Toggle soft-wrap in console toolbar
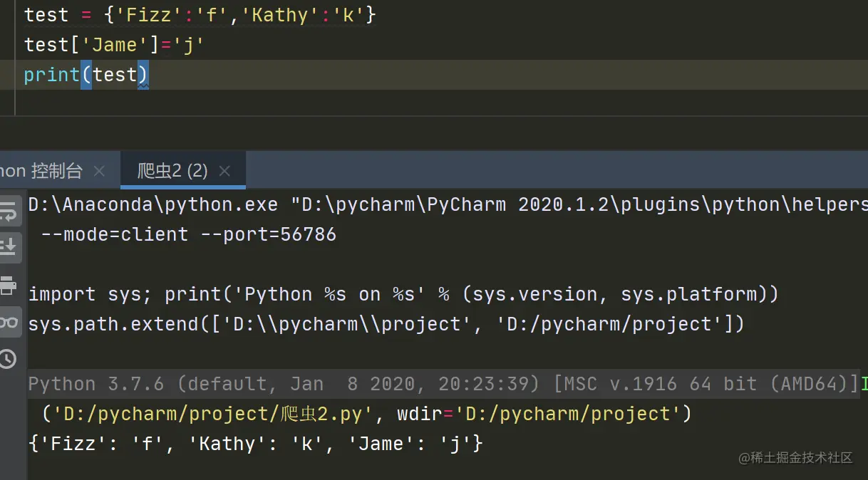 (9, 212)
